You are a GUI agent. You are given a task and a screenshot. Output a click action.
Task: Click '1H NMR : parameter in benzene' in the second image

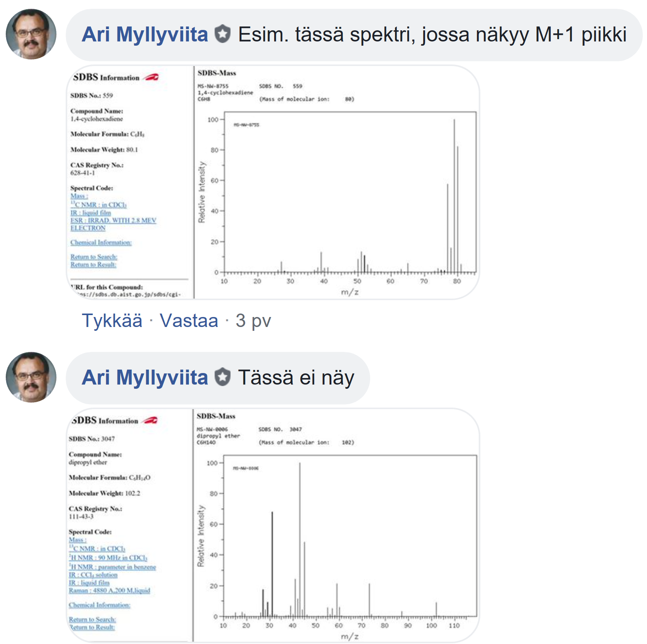[113, 567]
